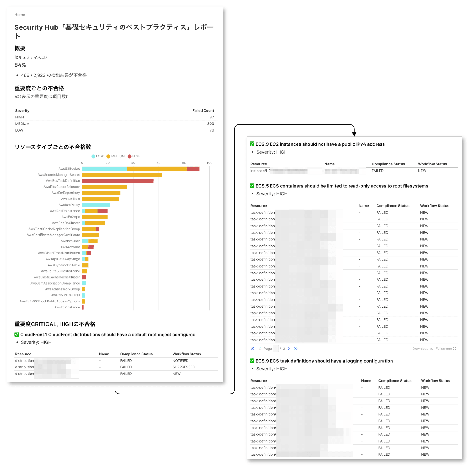Image resolution: width=476 pixels, height=467 pixels.
Task: Download the ECS.5 table data
Action: [423, 349]
